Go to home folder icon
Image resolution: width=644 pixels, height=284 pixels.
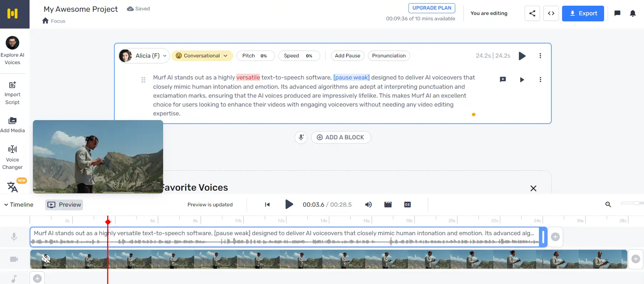click(45, 21)
